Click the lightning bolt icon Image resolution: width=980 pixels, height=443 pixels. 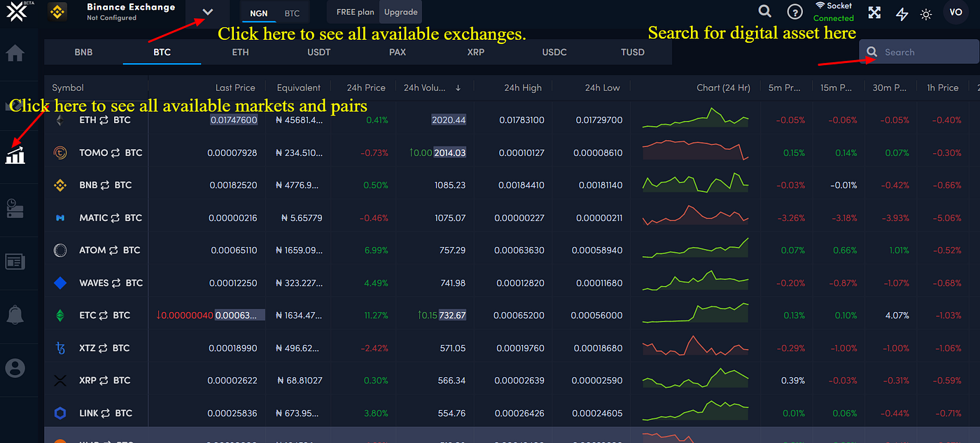pyautogui.click(x=902, y=13)
